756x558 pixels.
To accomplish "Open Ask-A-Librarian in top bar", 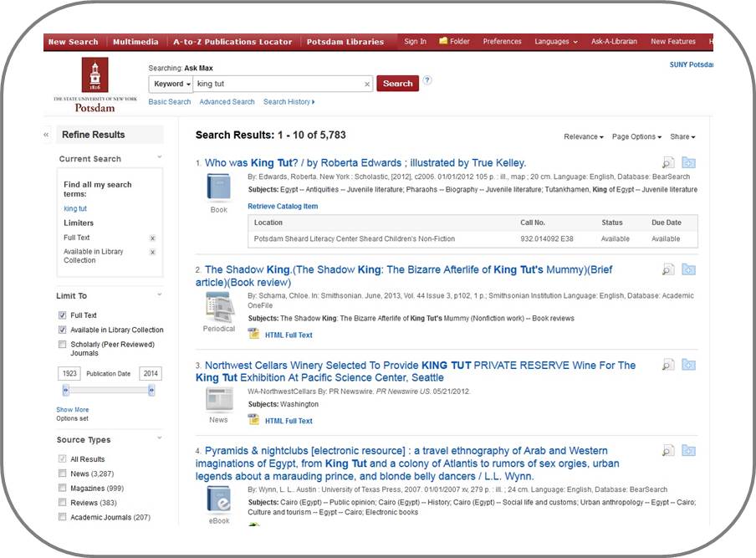I will pos(614,42).
